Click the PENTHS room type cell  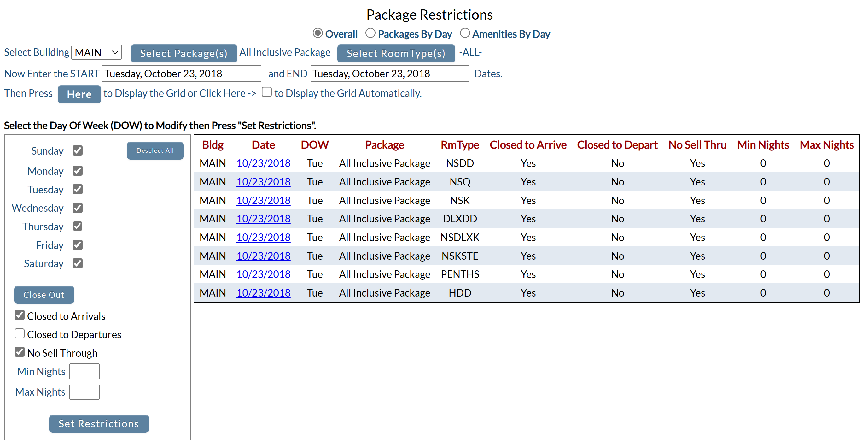(460, 274)
